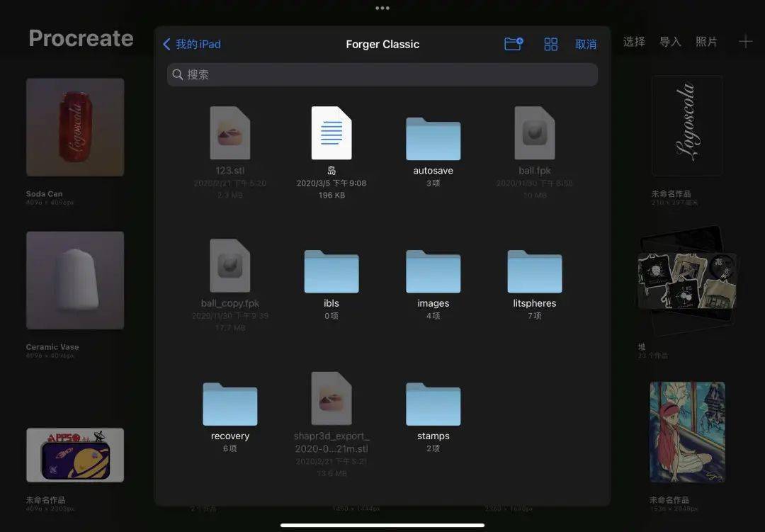
Task: Open the 岛 document
Action: 331,135
